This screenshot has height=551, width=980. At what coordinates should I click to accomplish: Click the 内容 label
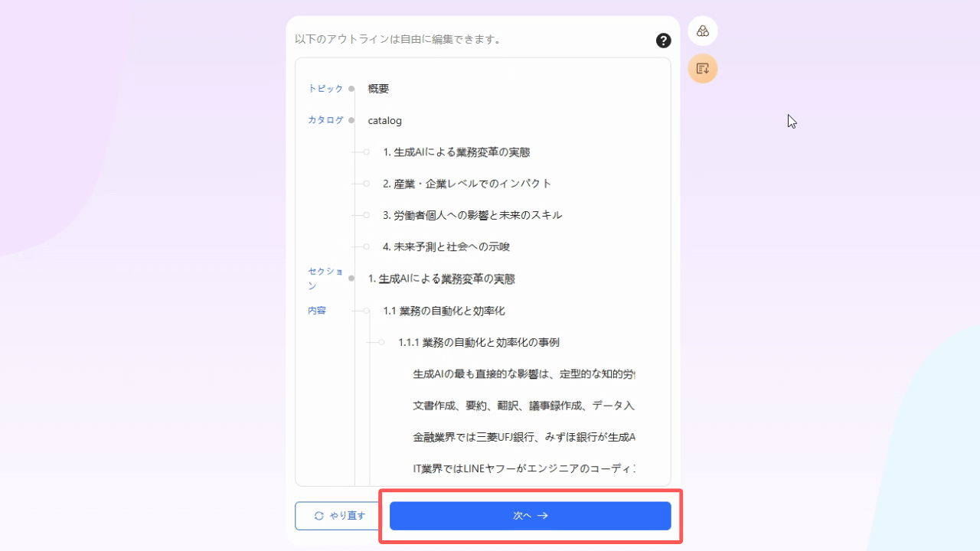(x=317, y=311)
